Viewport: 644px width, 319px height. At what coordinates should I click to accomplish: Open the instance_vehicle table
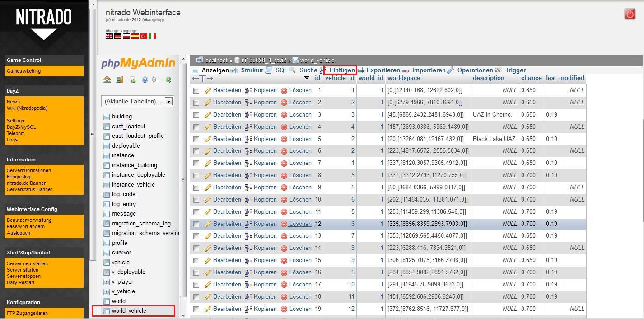[x=133, y=184]
